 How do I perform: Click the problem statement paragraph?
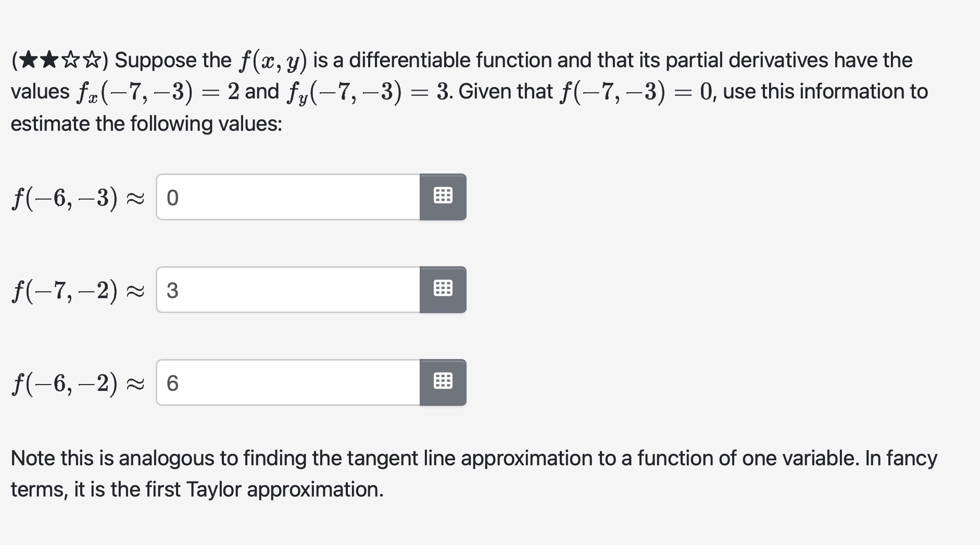point(469,91)
